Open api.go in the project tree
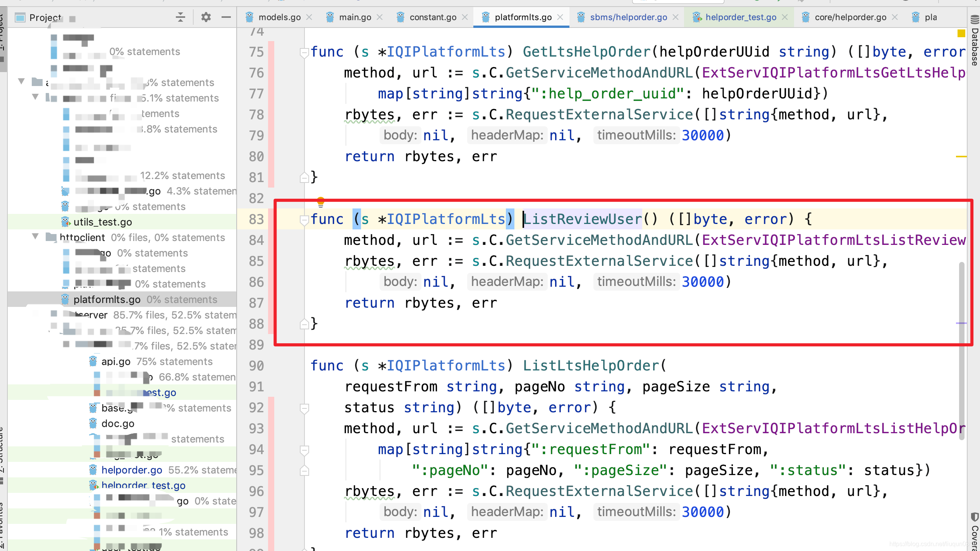 [x=116, y=362]
